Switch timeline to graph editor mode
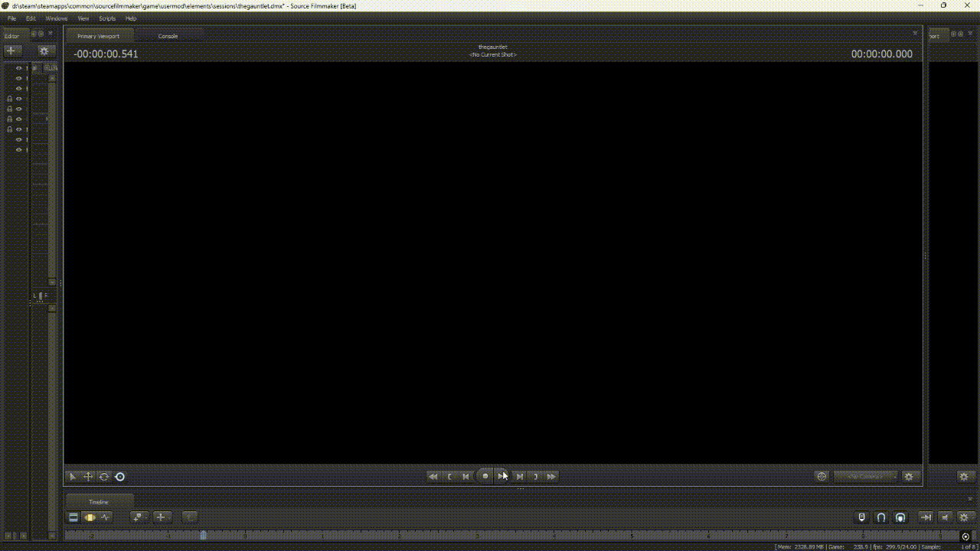Screen dimensions: 980x551 (105, 517)
